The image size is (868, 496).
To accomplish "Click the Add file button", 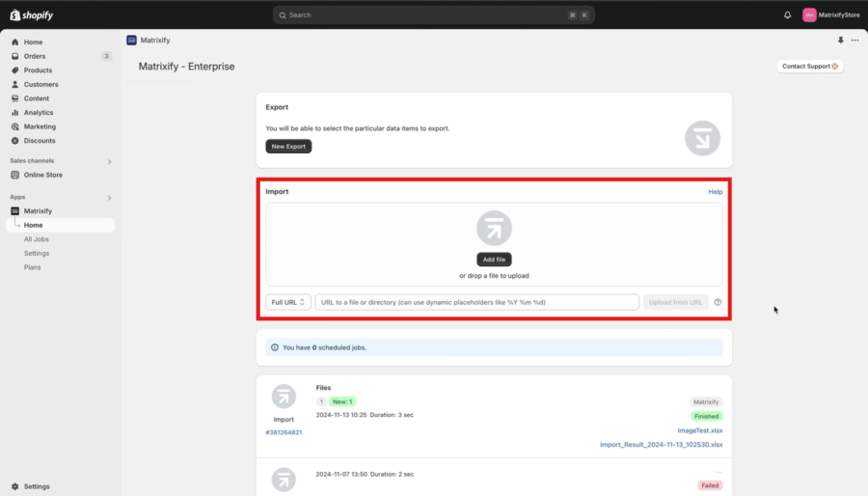I will (494, 260).
